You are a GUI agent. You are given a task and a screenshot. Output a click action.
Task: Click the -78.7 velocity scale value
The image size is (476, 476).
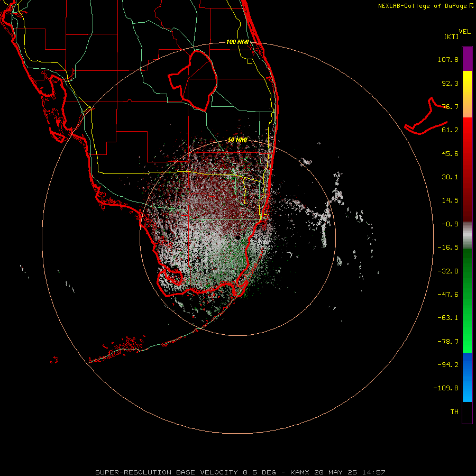click(448, 342)
